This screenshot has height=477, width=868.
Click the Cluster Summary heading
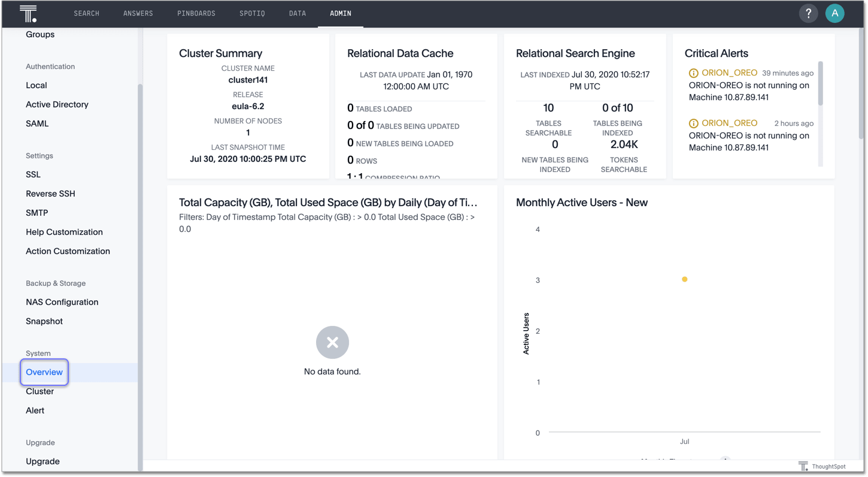220,54
